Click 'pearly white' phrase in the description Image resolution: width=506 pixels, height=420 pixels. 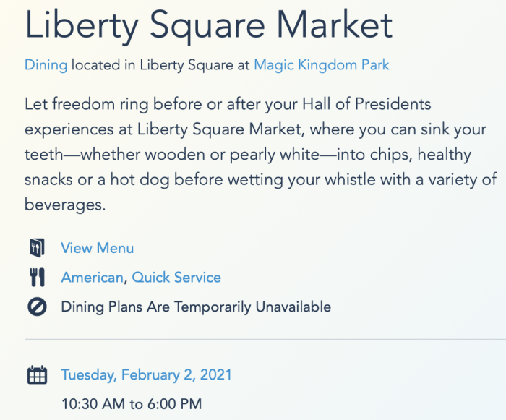pos(275,154)
